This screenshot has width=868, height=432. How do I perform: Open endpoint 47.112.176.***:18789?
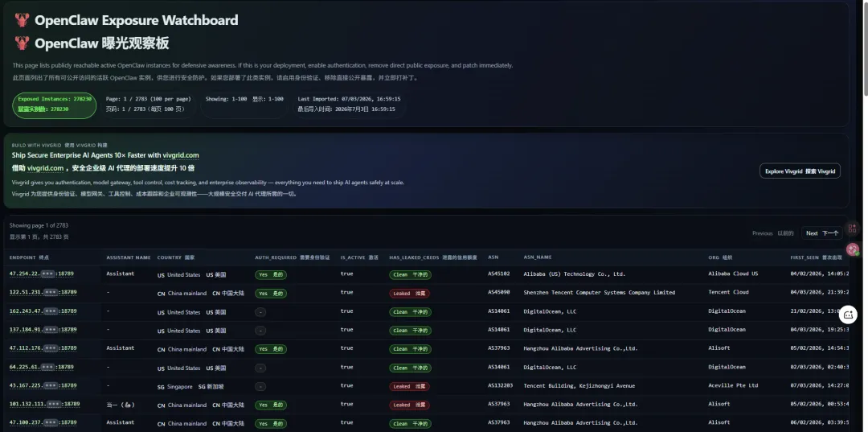(43, 348)
